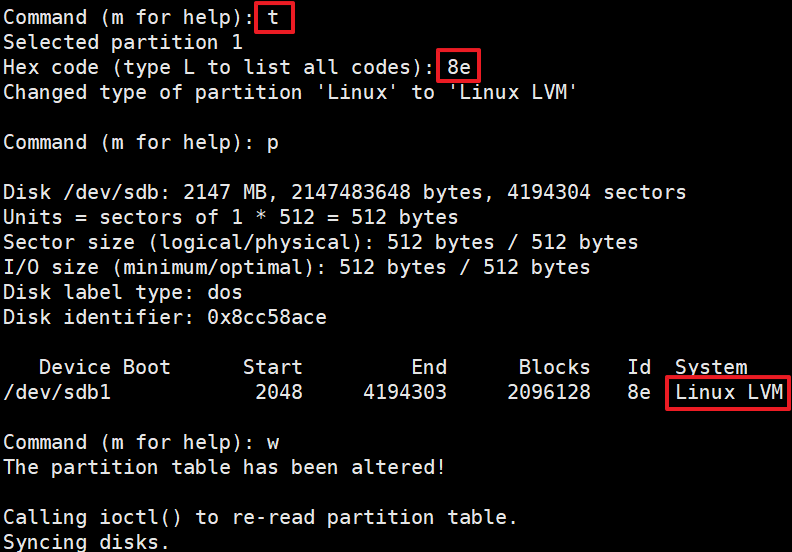Click the 'Device Boot' column header
Image resolution: width=792 pixels, height=552 pixels.
105,367
